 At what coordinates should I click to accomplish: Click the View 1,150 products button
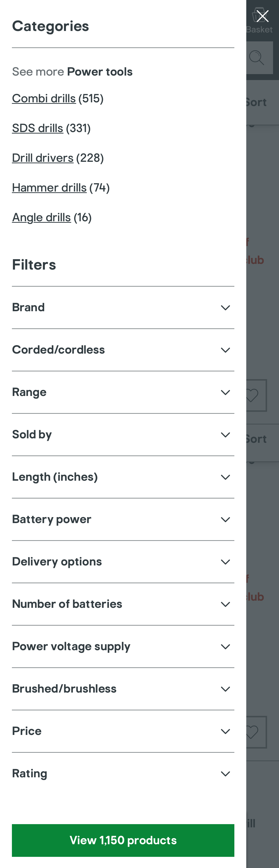click(x=123, y=840)
